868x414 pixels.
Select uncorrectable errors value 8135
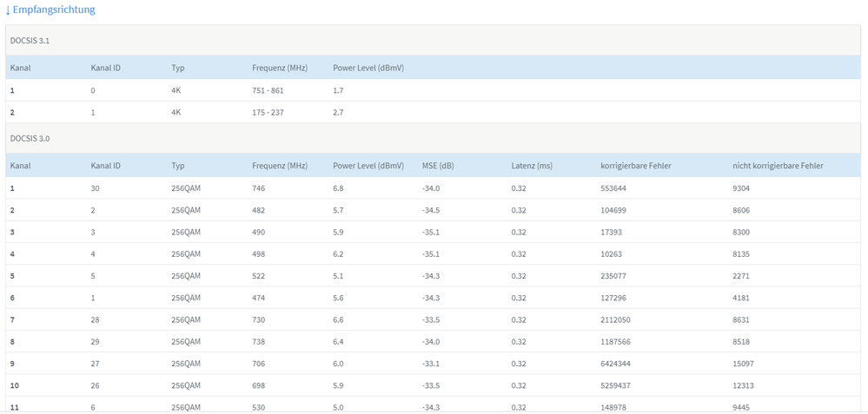click(740, 254)
